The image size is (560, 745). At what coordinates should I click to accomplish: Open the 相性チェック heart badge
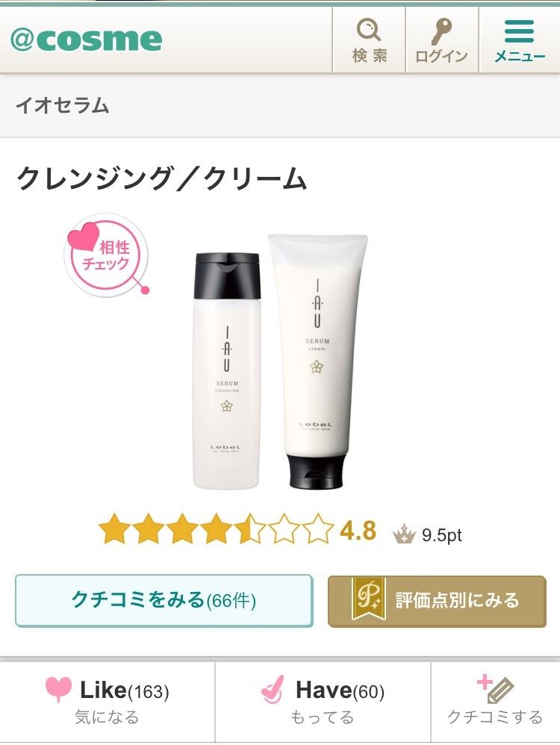point(107,255)
